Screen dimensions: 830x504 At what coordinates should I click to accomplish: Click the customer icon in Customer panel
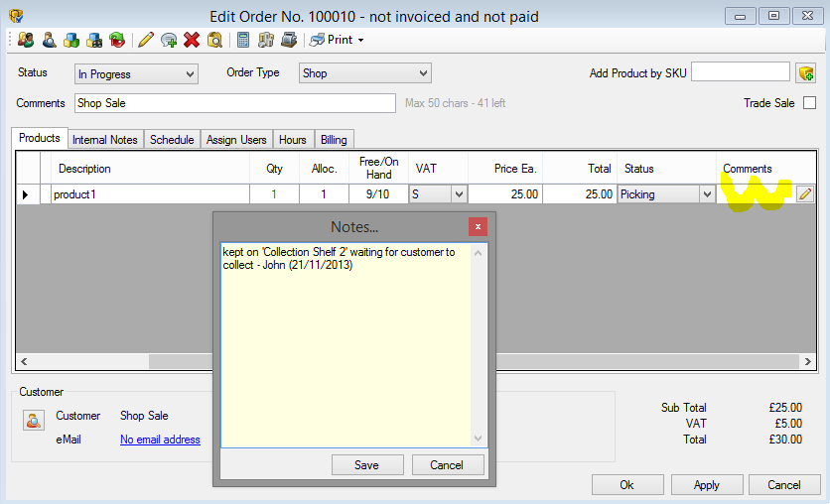(x=34, y=420)
